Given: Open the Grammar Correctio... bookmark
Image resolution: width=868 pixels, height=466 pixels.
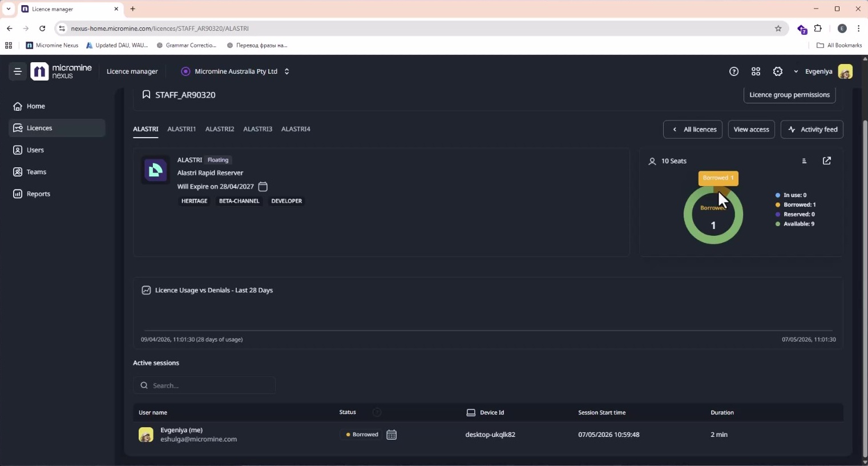Looking at the screenshot, I should 187,45.
